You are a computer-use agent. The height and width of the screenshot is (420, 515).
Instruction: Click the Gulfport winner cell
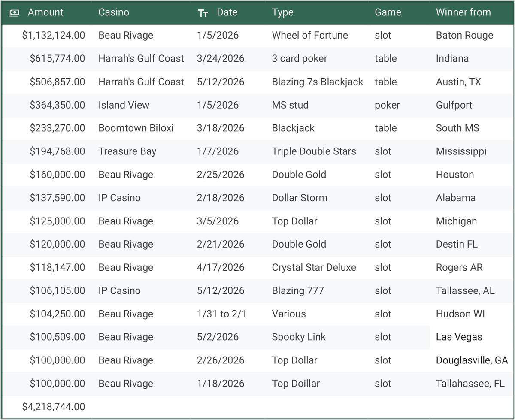point(454,105)
